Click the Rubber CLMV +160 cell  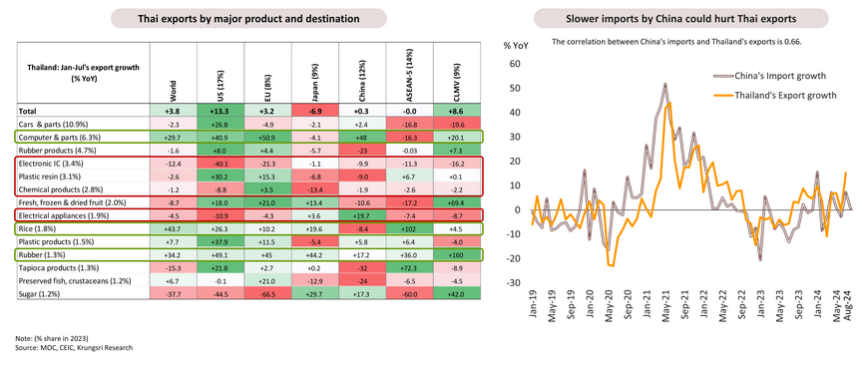pyautogui.click(x=457, y=255)
